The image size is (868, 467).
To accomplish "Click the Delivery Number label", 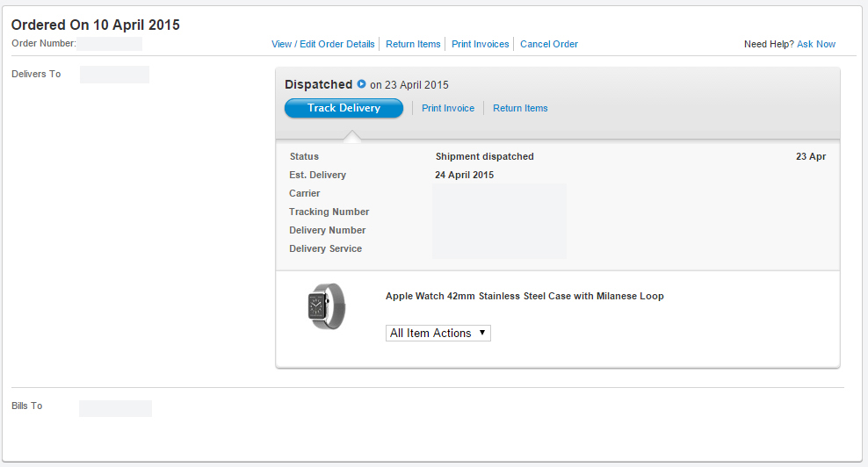I will point(327,230).
